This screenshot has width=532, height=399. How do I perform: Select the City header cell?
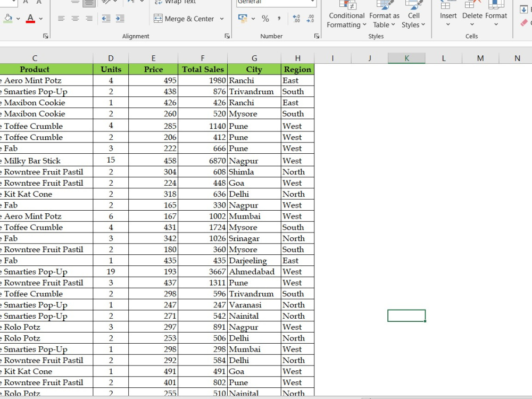coord(254,69)
